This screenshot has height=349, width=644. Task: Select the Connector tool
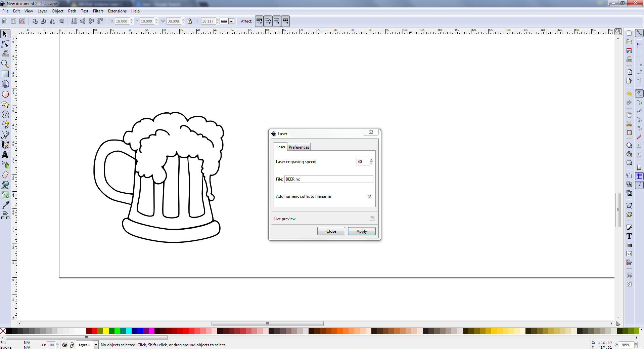pos(5,215)
